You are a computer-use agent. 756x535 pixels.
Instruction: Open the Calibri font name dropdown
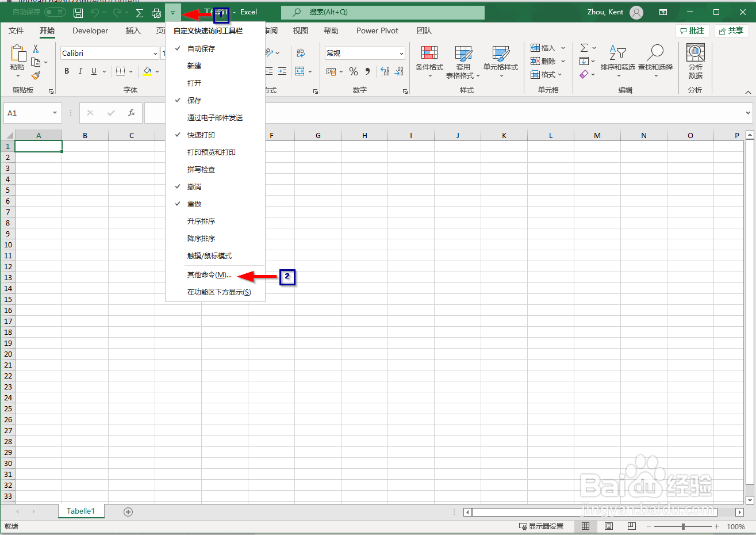click(x=155, y=53)
